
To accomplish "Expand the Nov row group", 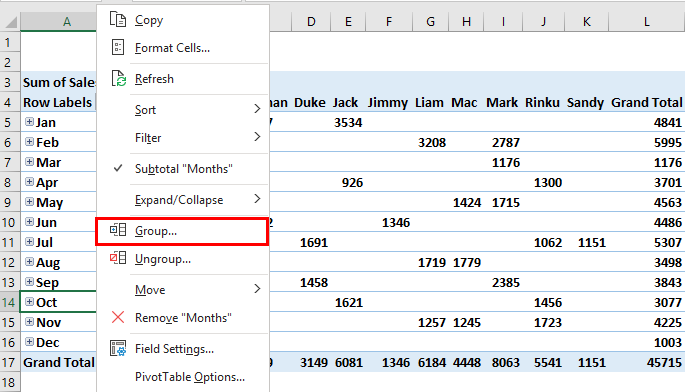I will point(29,322).
